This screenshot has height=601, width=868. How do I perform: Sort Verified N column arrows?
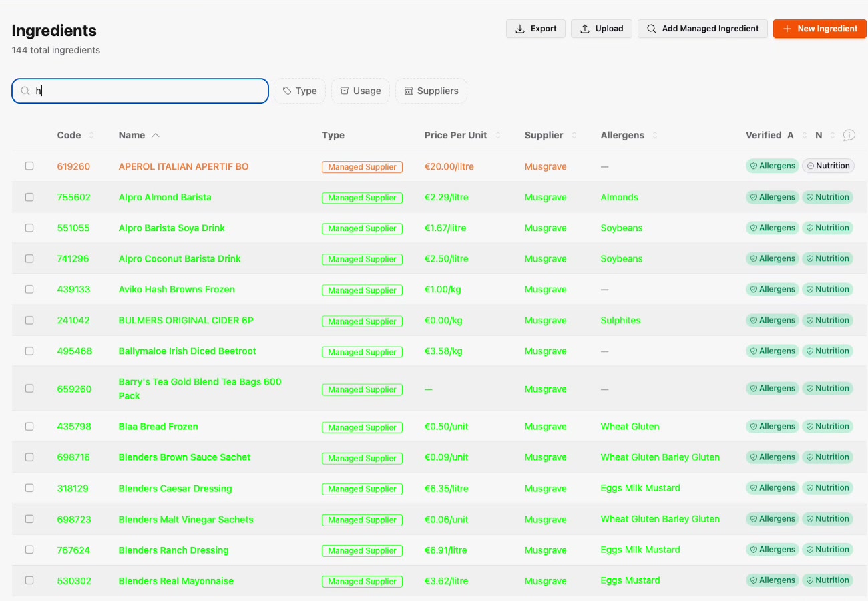(833, 135)
